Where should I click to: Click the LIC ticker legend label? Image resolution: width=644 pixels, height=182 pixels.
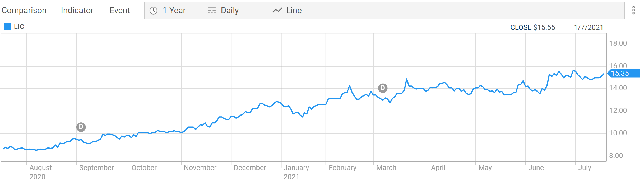[19, 27]
